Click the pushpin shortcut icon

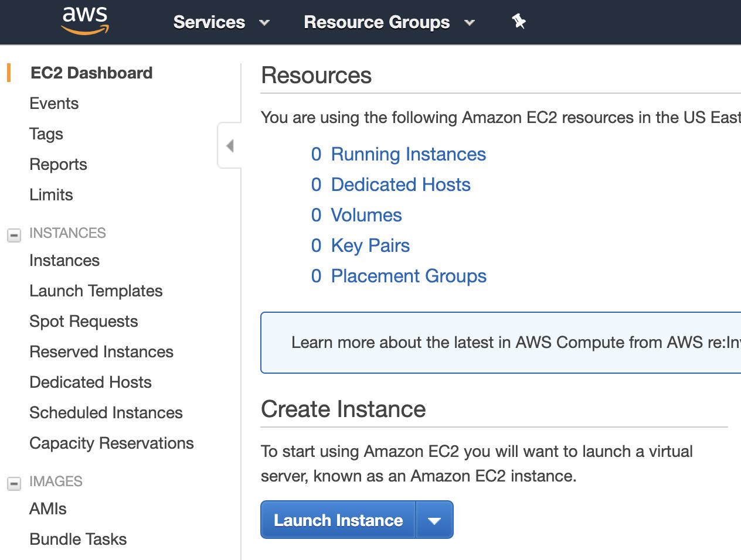519,22
